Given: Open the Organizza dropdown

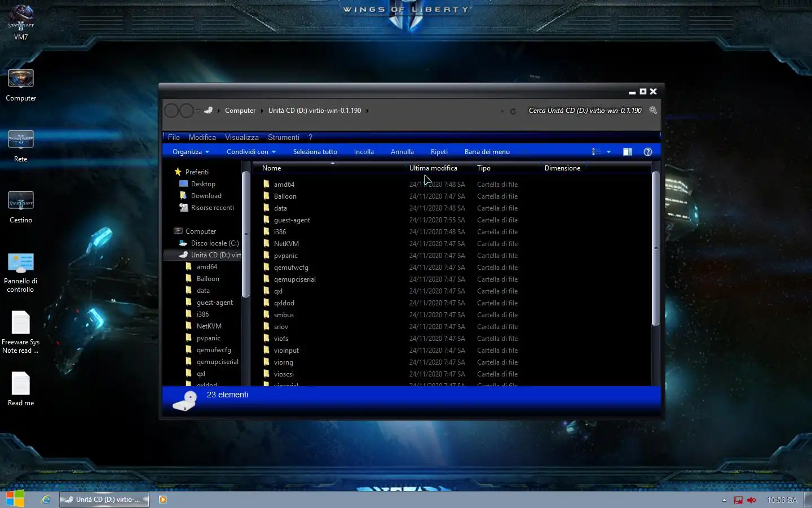Looking at the screenshot, I should pos(191,152).
